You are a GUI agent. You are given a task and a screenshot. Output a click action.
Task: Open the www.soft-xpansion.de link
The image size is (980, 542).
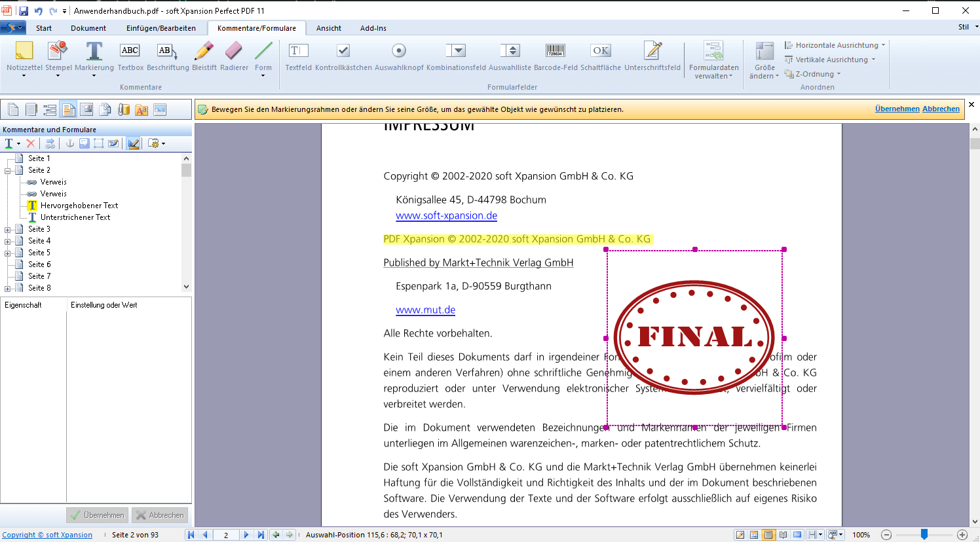click(446, 215)
